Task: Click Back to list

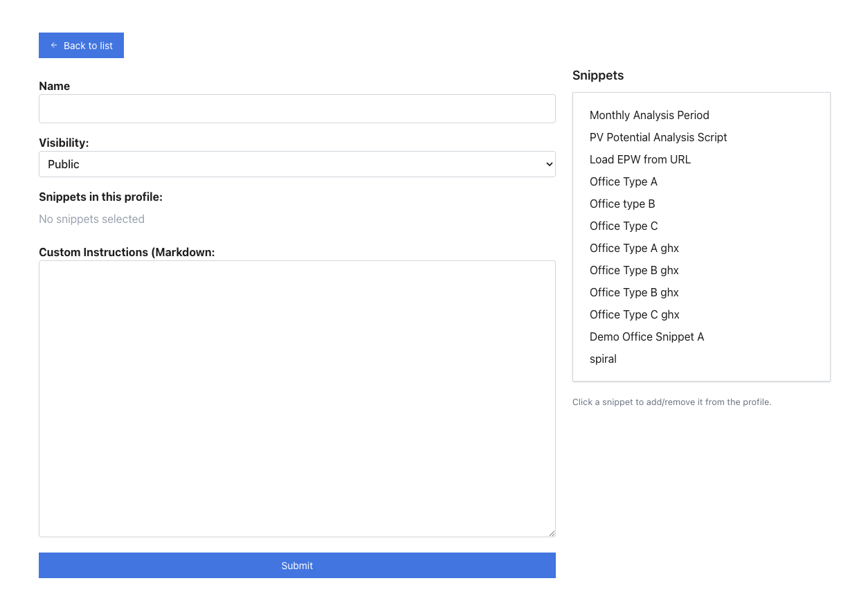Action: pos(81,45)
